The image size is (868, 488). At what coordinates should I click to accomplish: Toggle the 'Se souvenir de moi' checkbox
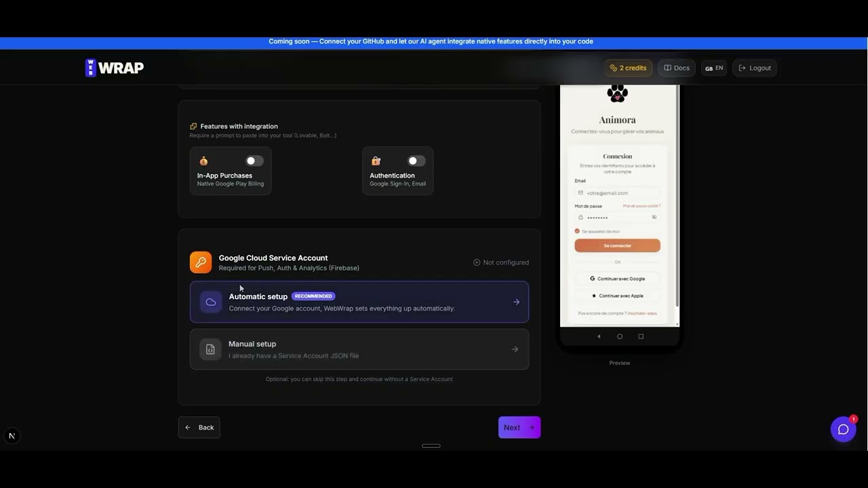click(578, 232)
